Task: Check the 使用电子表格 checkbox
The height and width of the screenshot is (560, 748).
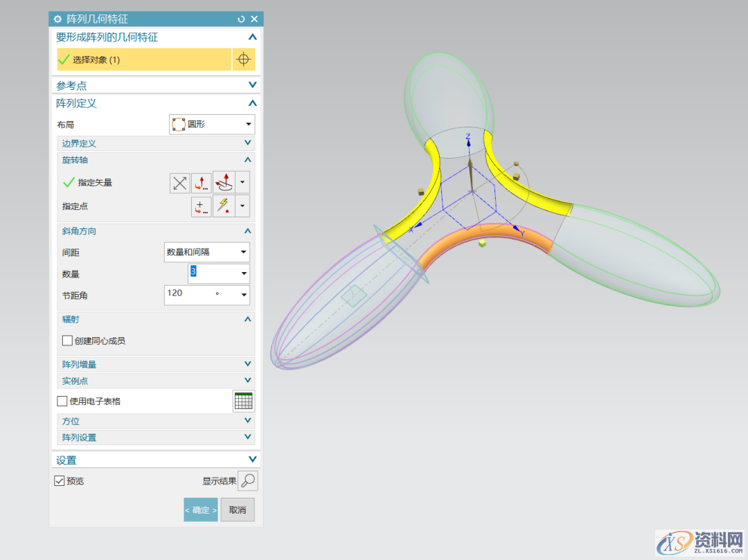Action: pos(62,401)
